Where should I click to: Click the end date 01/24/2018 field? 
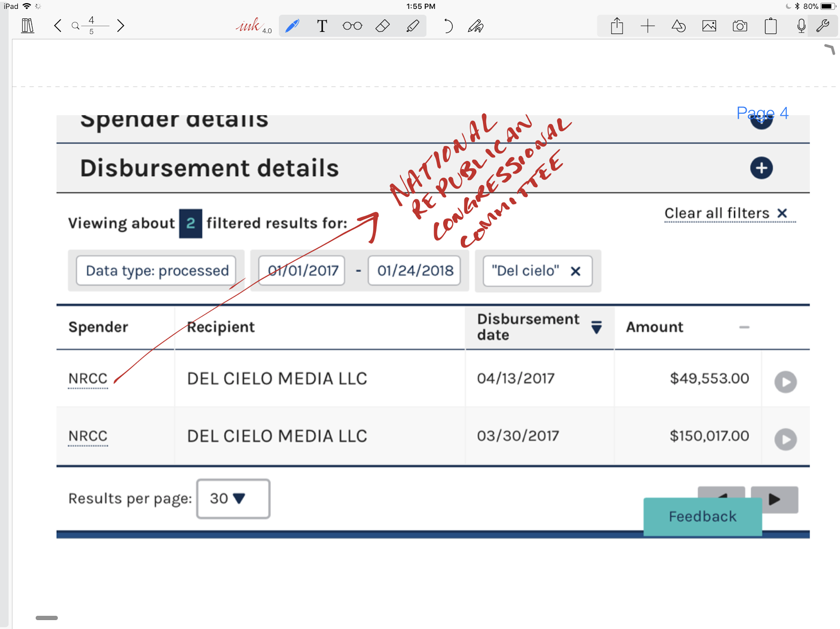click(415, 271)
